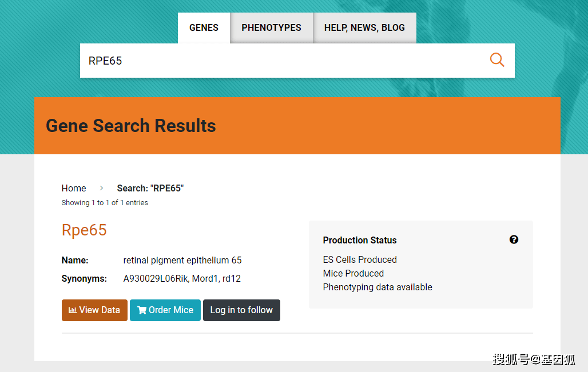Click the Mice Produced status line
This screenshot has width=588, height=372.
(x=353, y=273)
